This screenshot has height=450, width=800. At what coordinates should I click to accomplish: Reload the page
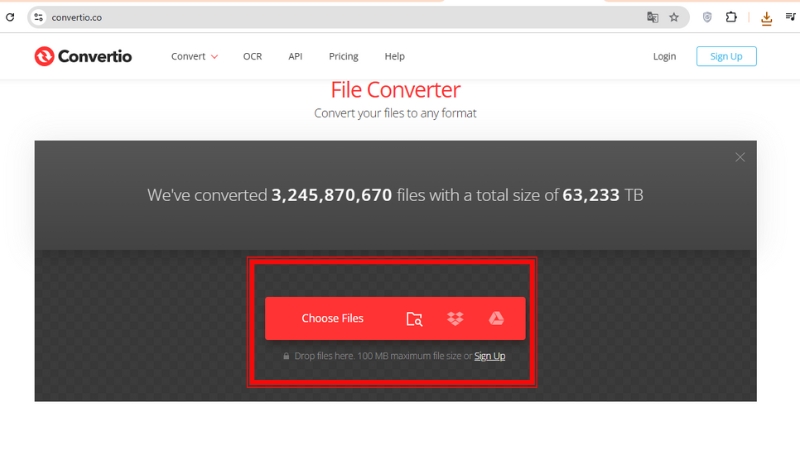click(x=10, y=17)
